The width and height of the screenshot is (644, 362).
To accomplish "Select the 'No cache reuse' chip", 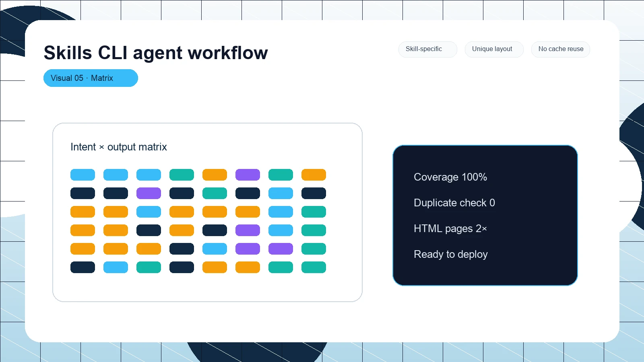I will tap(561, 49).
